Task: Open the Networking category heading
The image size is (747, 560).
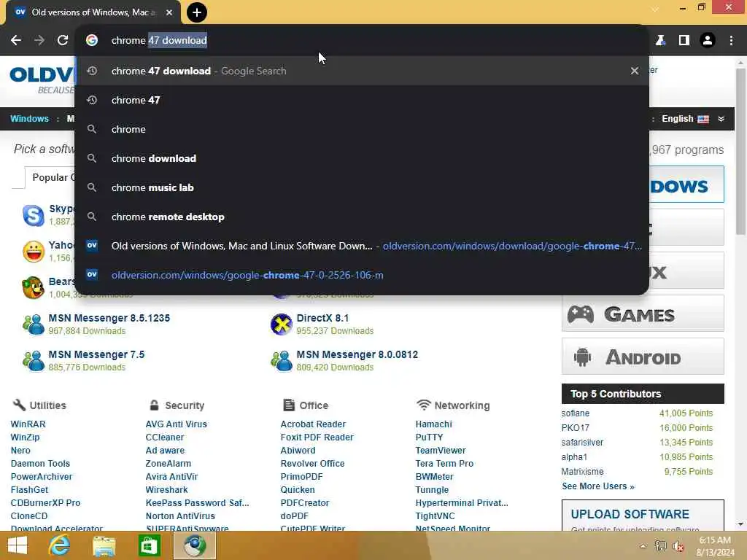Action: 462,405
